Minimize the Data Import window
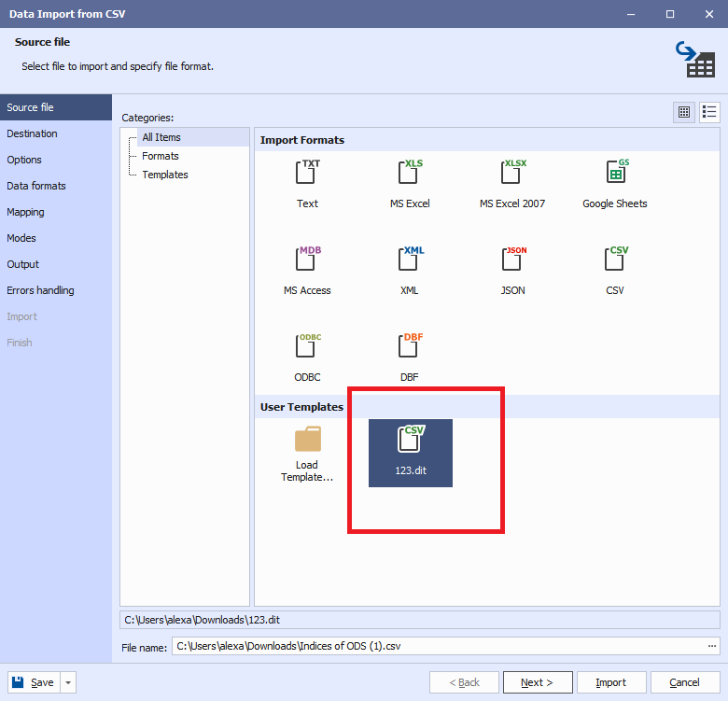 pos(631,14)
